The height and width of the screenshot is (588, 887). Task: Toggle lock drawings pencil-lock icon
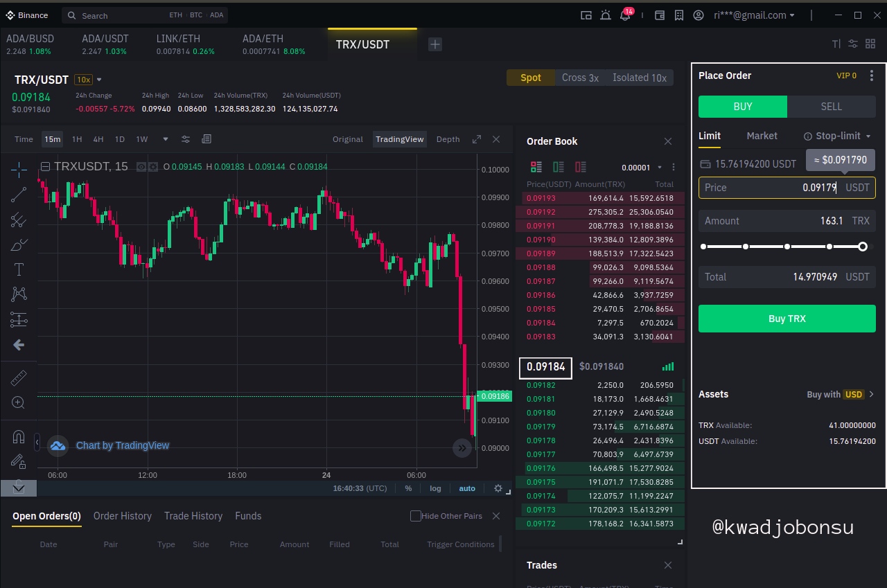point(19,461)
